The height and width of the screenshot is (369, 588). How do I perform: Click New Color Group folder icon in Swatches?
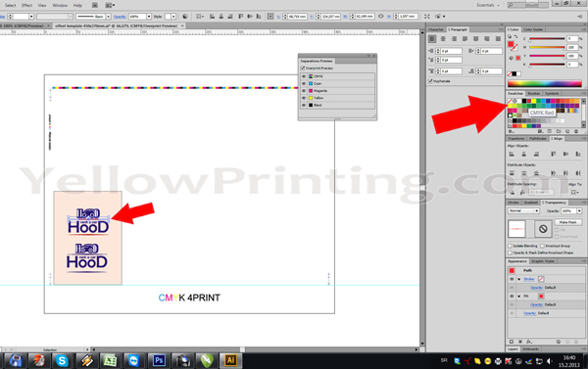pos(559,131)
